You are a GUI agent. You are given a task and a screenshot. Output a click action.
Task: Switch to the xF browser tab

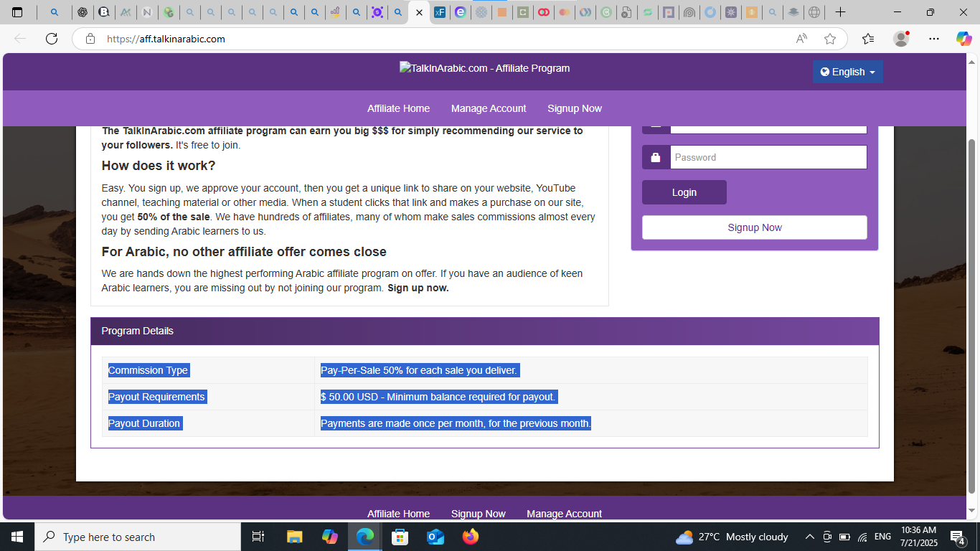point(440,12)
